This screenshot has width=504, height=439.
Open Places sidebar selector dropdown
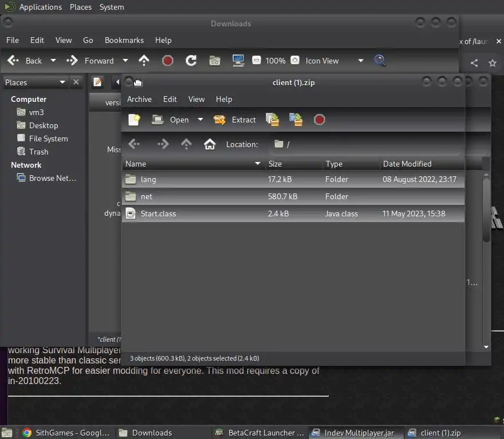point(35,82)
